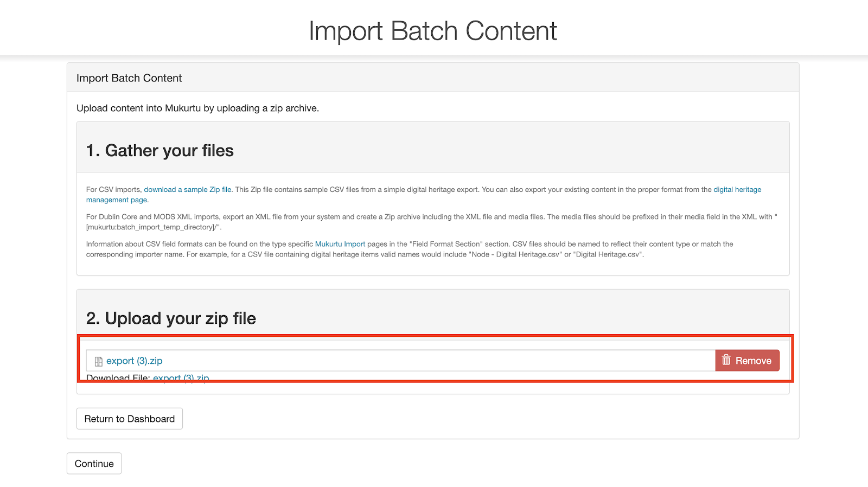Screen dimensions: 868x487
Task: Click the trash can icon on Remove
Action: pyautogui.click(x=726, y=360)
